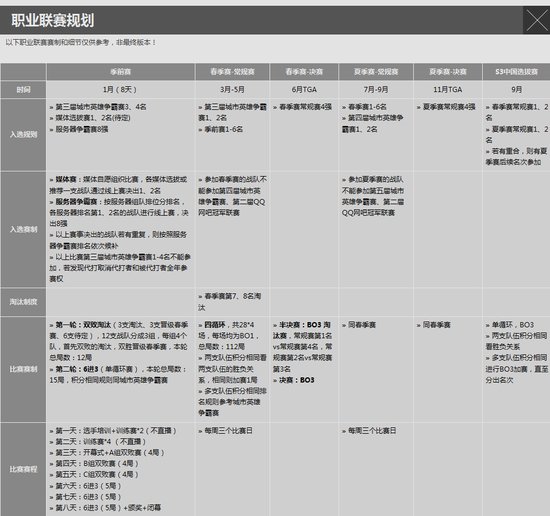Click the line 单循环，BO3
Screen dimensions: 550x516
(510, 325)
